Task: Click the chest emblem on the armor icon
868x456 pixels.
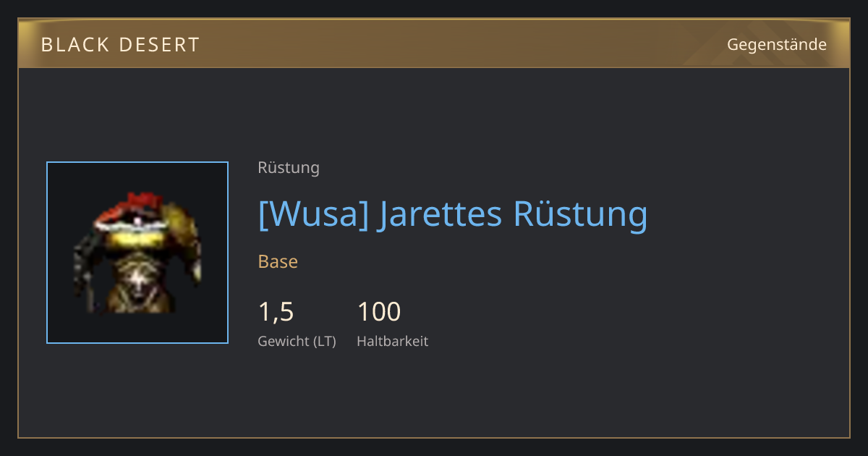Action: tap(136, 276)
